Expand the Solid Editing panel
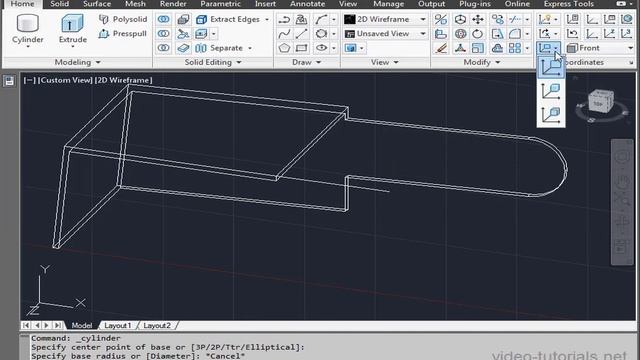Viewport: 640px width, 360px height. click(213, 62)
